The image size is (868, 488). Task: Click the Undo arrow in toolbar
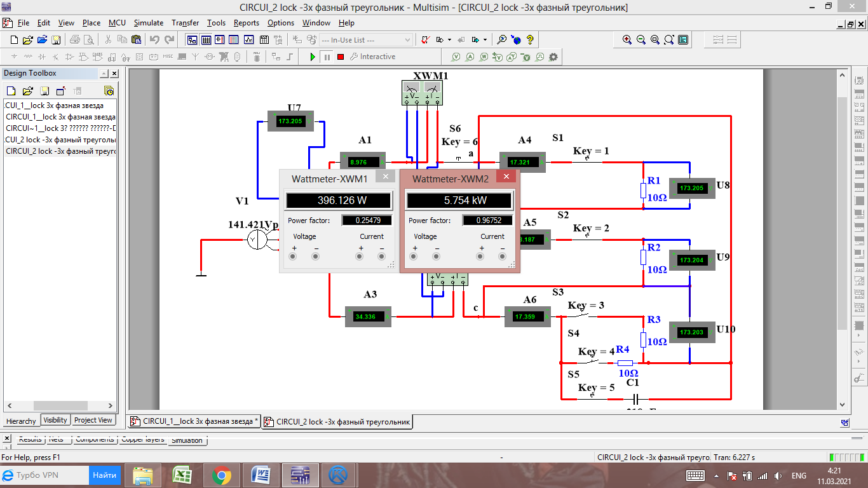click(x=154, y=39)
